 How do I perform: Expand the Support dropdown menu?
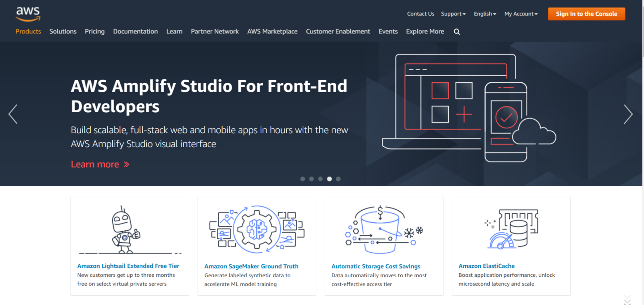pyautogui.click(x=453, y=14)
